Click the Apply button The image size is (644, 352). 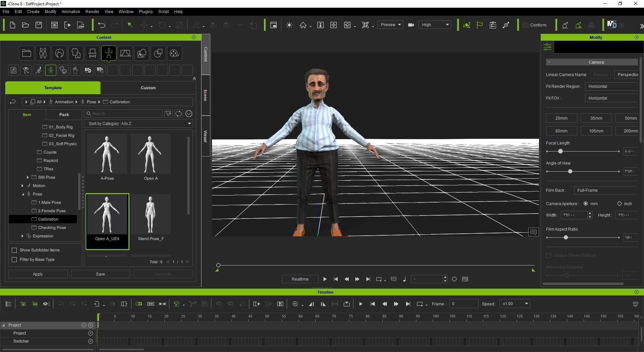click(38, 274)
